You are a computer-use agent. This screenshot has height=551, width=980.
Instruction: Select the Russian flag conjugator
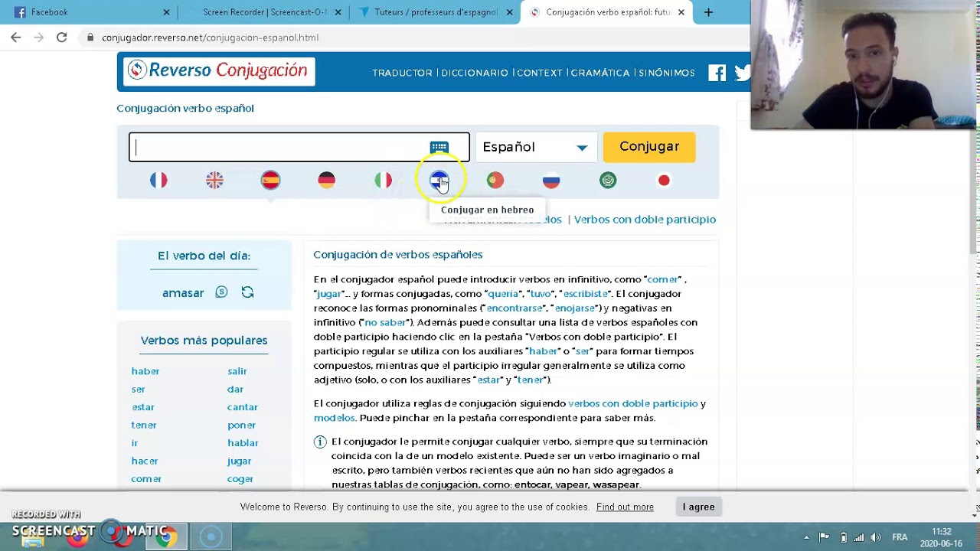551,181
